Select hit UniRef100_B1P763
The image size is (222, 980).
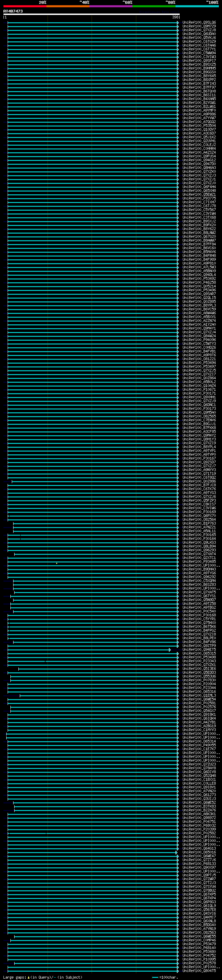(x=199, y=524)
